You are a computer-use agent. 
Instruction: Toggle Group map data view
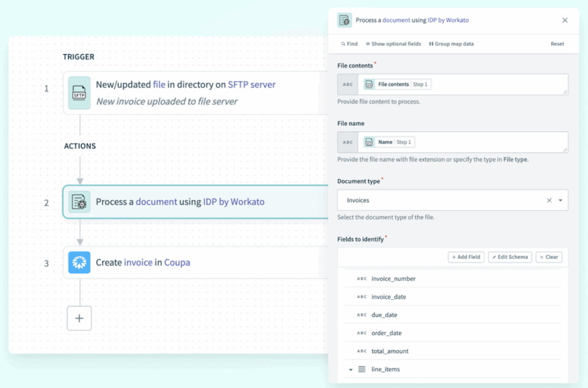pos(451,44)
